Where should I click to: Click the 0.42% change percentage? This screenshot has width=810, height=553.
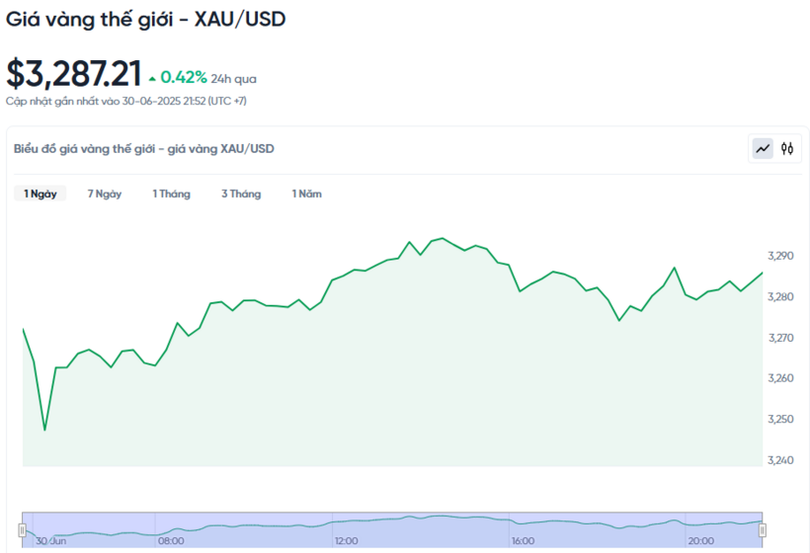tap(184, 77)
